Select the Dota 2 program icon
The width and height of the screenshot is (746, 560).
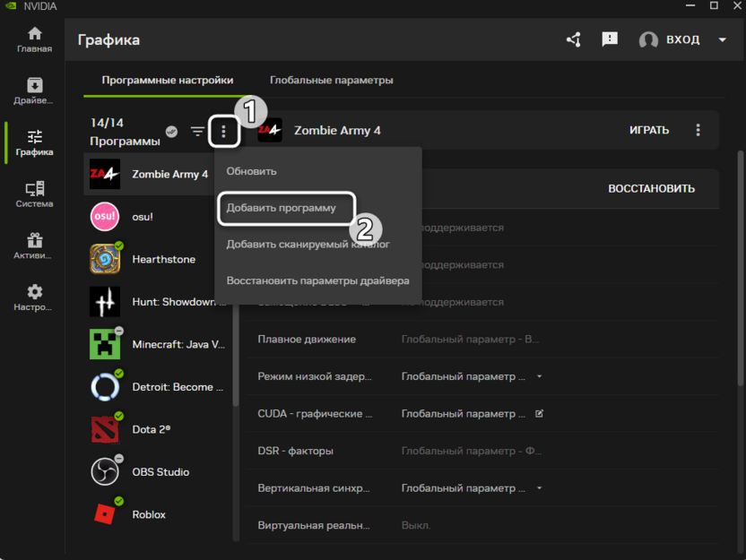coord(105,429)
